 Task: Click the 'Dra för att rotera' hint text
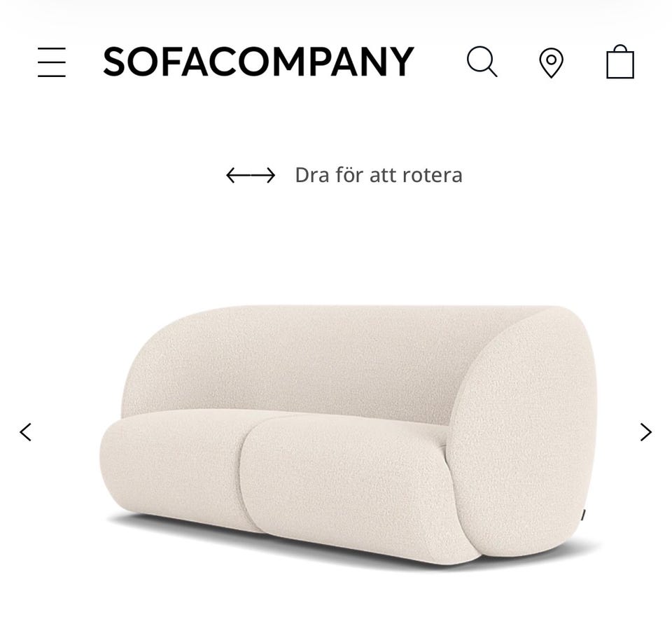379,175
